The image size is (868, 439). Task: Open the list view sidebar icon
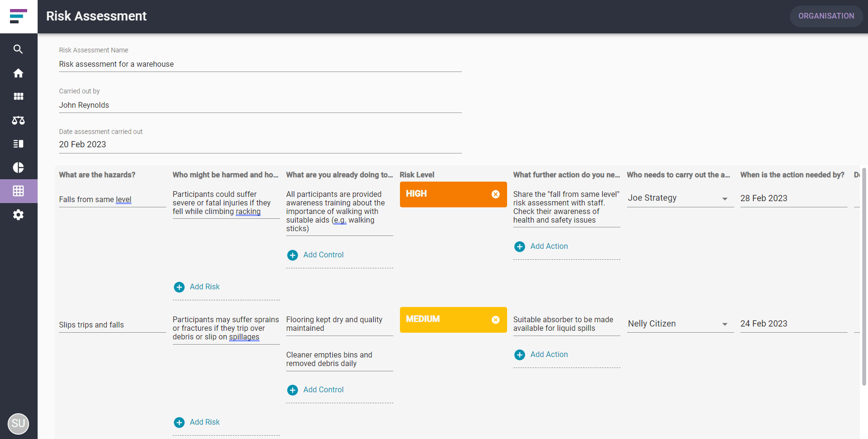point(18,143)
